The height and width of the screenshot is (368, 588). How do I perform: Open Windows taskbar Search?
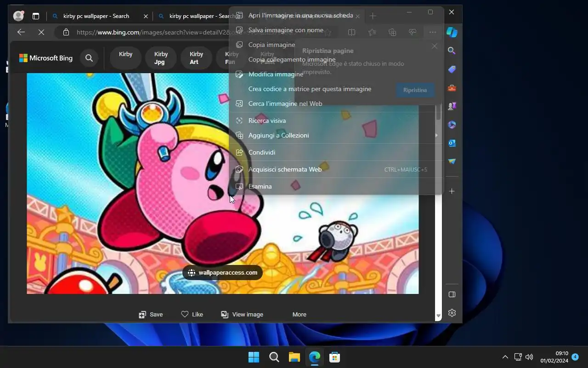click(274, 357)
